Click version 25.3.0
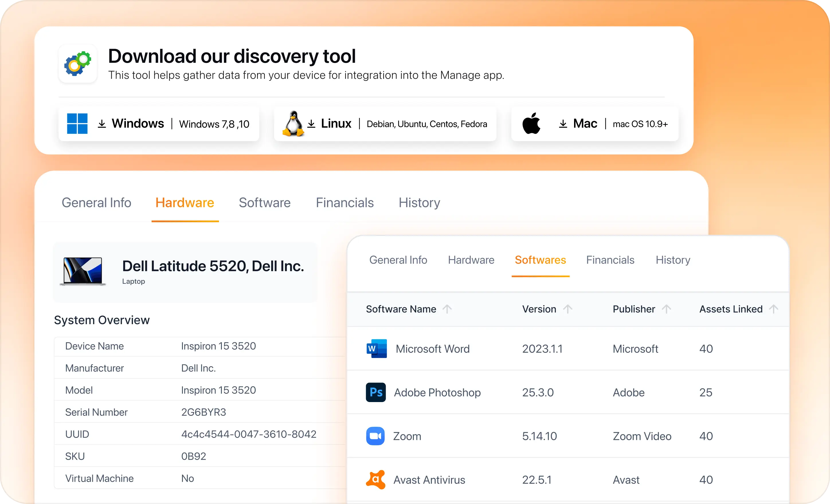 [x=538, y=393]
